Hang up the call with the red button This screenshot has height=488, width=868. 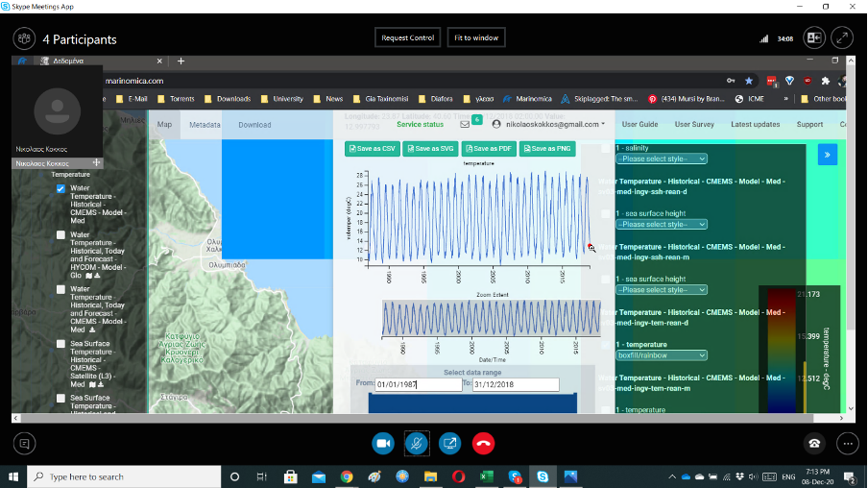point(483,443)
